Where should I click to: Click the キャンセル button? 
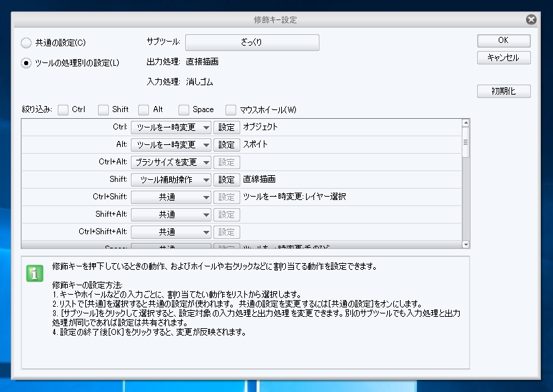[503, 58]
